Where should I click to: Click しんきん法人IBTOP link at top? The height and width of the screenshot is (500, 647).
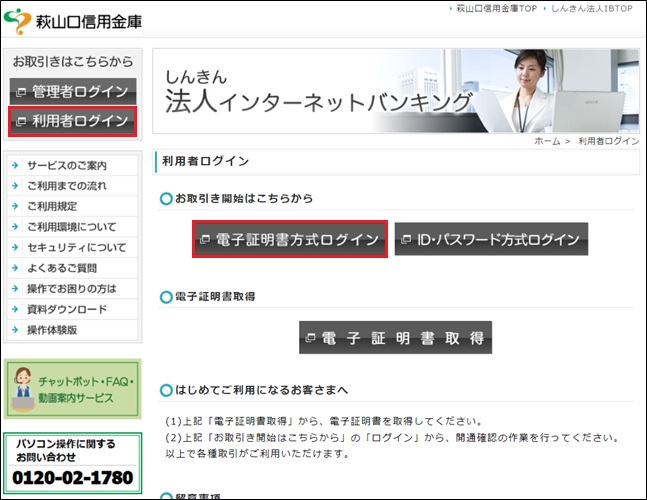point(593,8)
